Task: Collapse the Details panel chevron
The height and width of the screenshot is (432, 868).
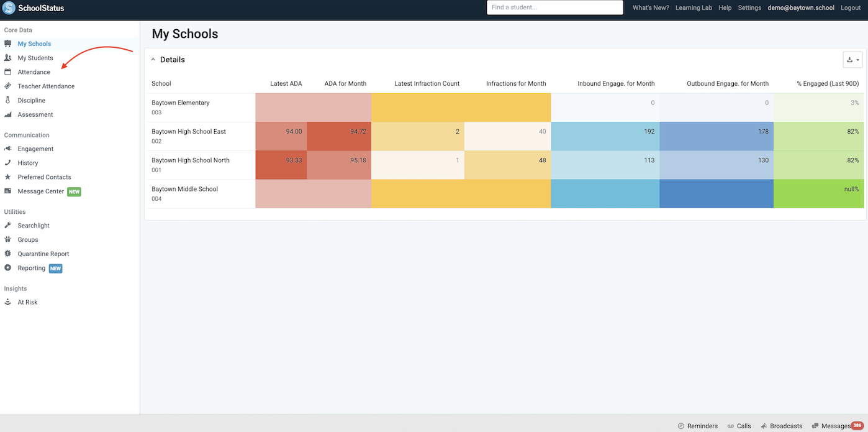Action: coord(153,60)
